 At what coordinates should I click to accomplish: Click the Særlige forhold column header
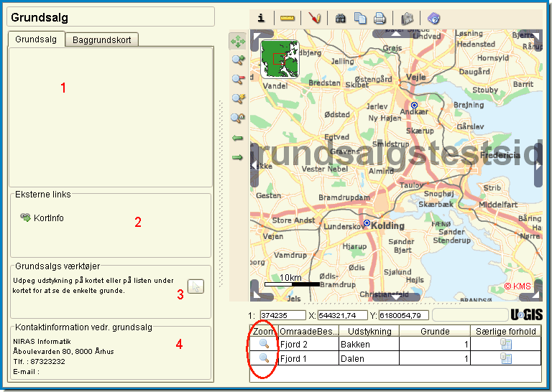[506, 331]
